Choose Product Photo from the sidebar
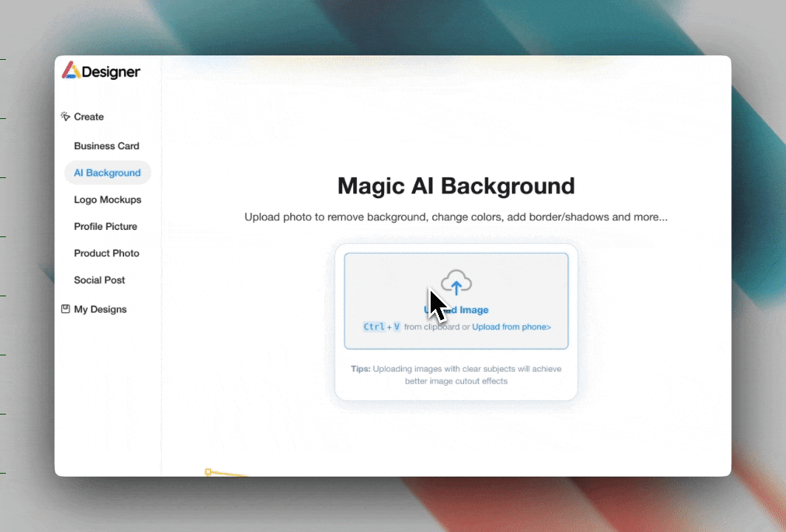This screenshot has height=532, width=786. pos(106,253)
